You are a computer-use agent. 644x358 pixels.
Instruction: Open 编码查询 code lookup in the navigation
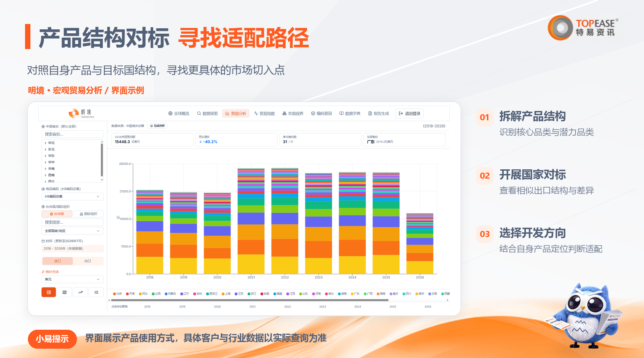coord(321,113)
